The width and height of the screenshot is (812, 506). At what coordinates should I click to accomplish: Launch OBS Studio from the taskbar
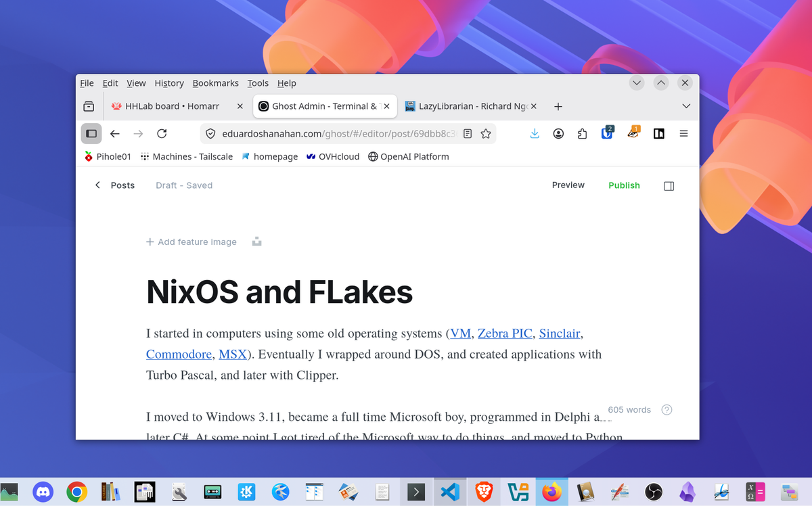coord(653,492)
